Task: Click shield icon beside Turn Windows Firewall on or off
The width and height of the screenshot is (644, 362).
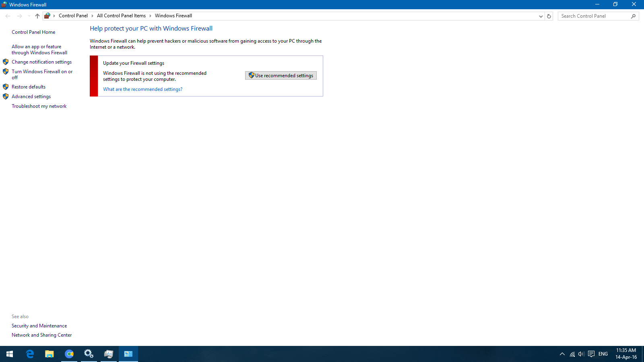Action: (6, 72)
